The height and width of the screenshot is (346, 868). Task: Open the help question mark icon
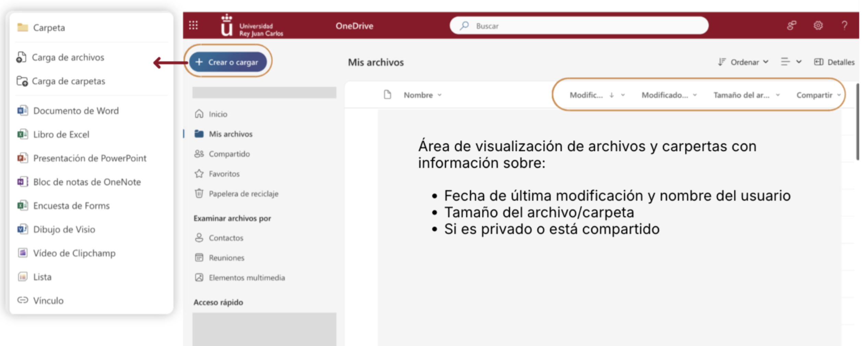tap(844, 25)
